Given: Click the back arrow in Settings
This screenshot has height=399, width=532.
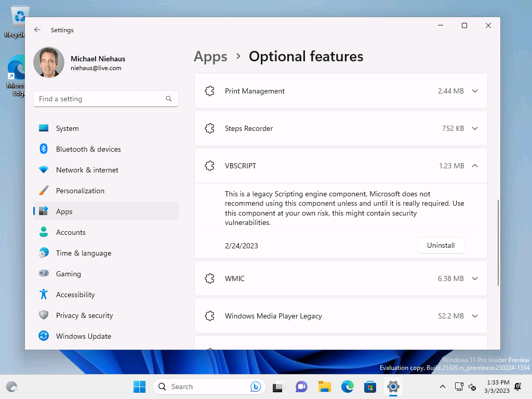Looking at the screenshot, I should tap(37, 30).
